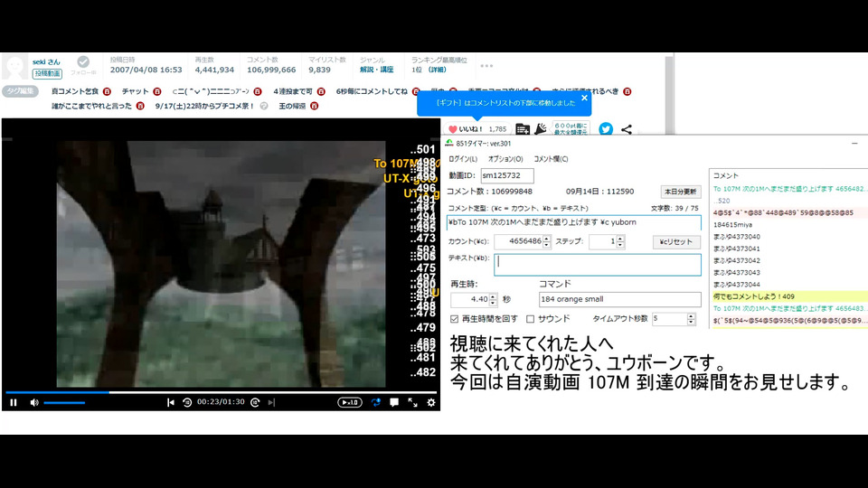Open ログイン(L) menu in 851タイマー
The image size is (868, 488).
(x=463, y=159)
